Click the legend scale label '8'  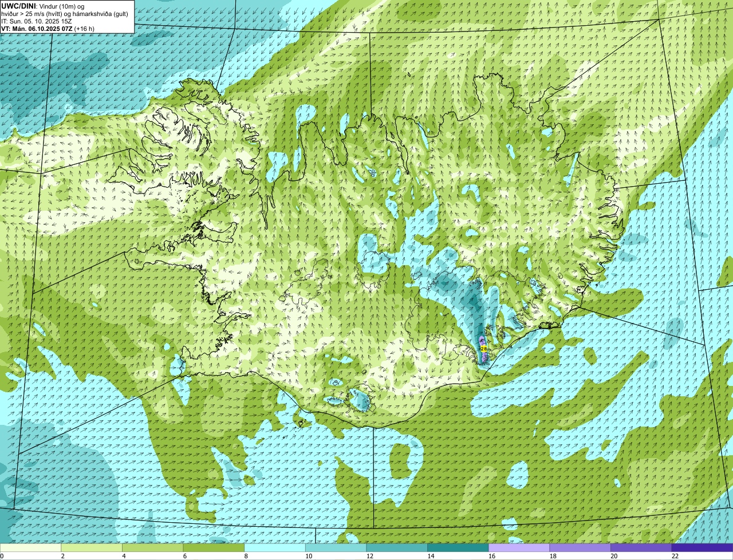tap(246, 556)
